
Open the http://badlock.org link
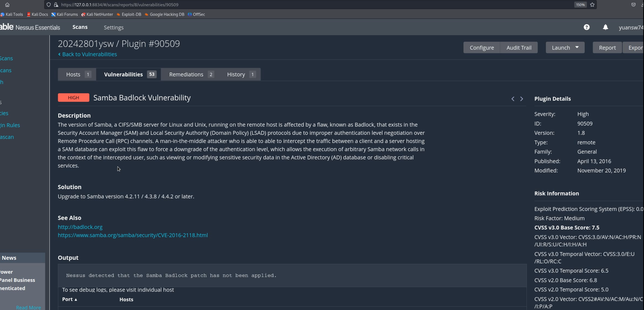pos(80,227)
